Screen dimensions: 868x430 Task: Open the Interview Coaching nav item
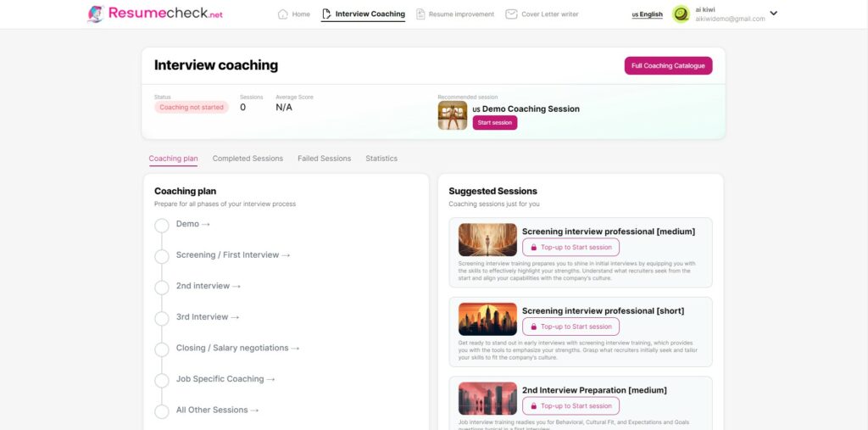(363, 14)
